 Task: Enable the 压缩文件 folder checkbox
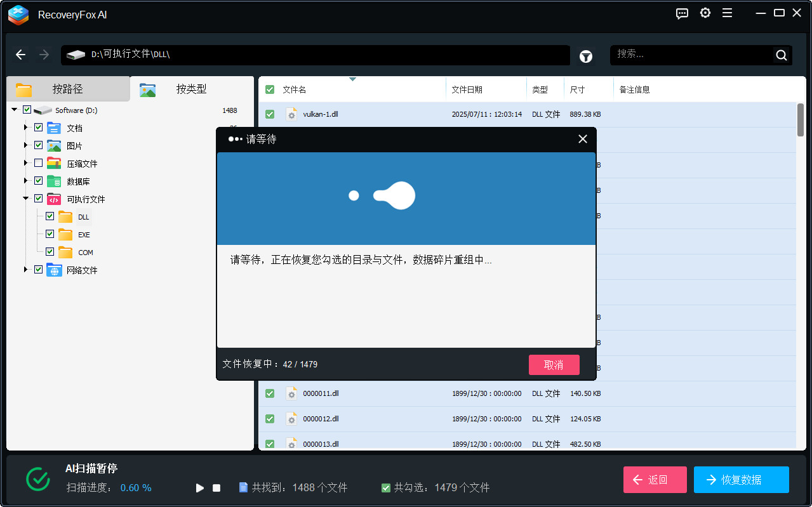point(38,162)
